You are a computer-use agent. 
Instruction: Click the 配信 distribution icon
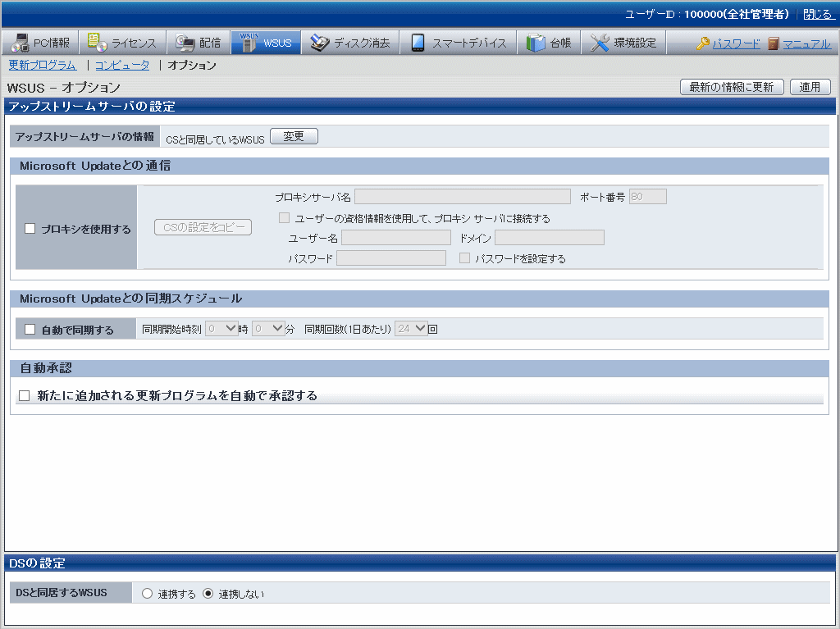point(185,43)
